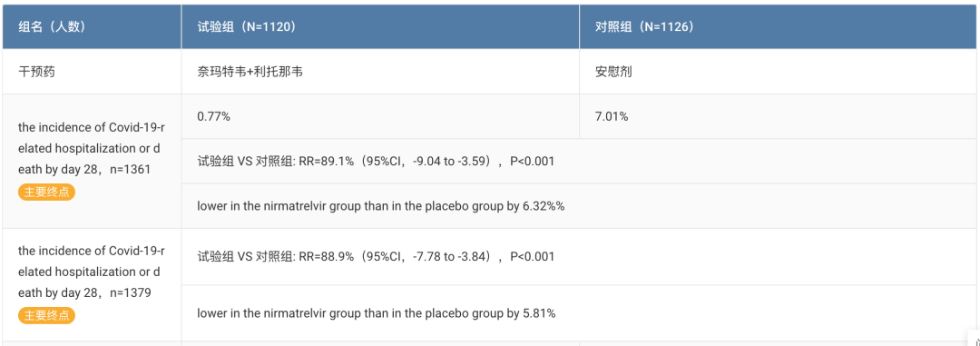Select the 组名（人数）column header
Image resolution: width=980 pixels, height=346 pixels.
tap(52, 27)
